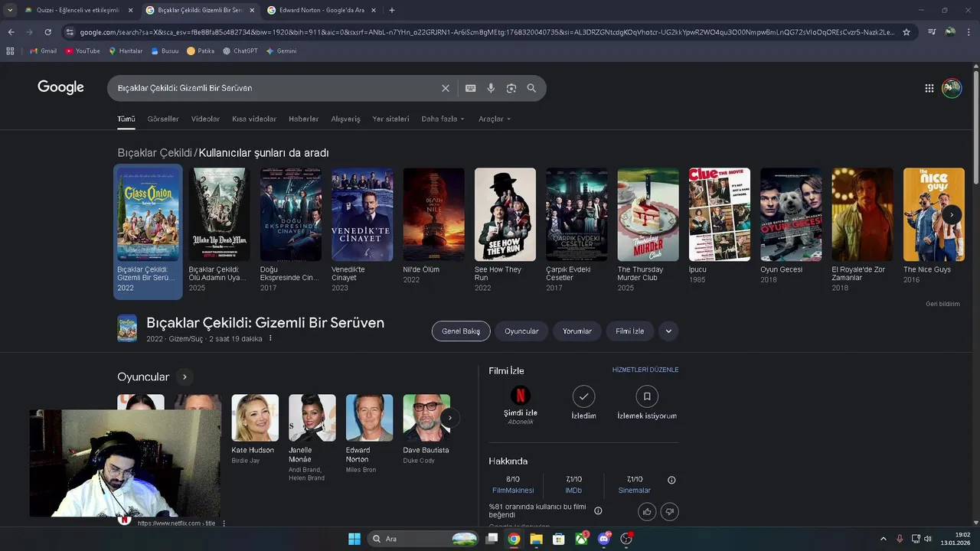
Task: Click the Filmi izle chip button
Action: pyautogui.click(x=629, y=331)
